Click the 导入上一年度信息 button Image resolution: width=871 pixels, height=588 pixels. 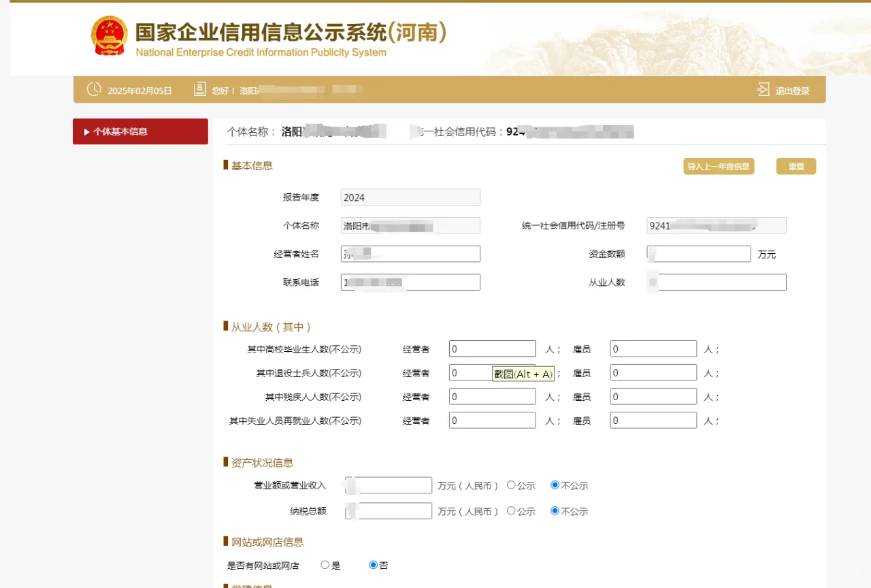(719, 166)
